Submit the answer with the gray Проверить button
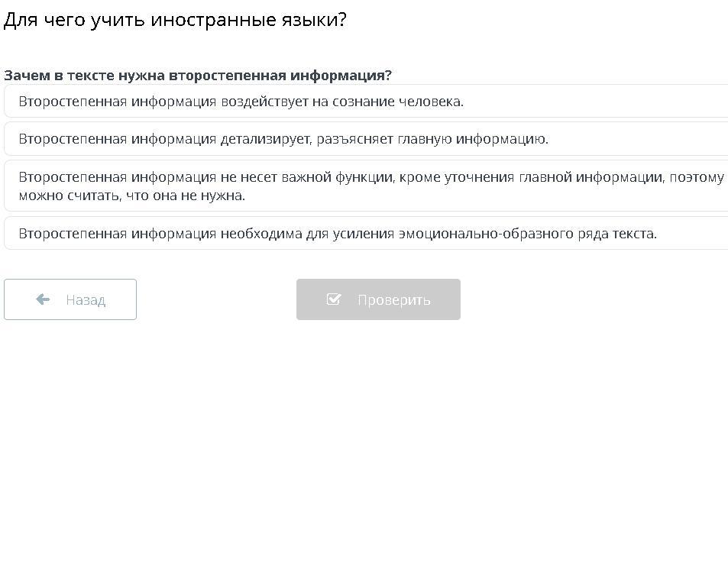 (x=378, y=299)
